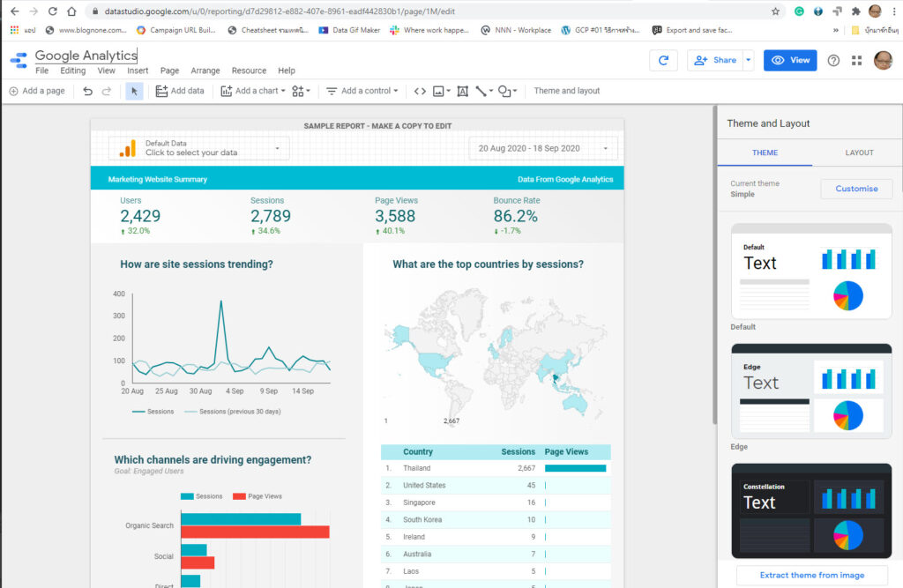The width and height of the screenshot is (903, 588).
Task: Click the Sessions column header in the table
Action: (x=518, y=451)
